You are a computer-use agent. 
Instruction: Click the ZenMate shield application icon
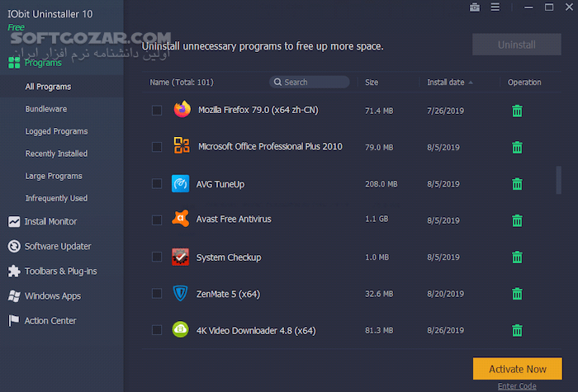click(180, 293)
